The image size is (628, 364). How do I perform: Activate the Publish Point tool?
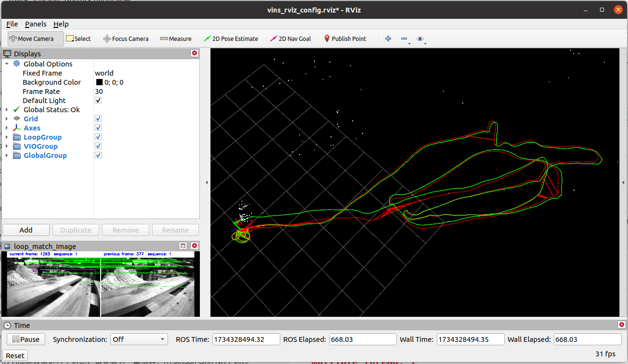(x=345, y=39)
